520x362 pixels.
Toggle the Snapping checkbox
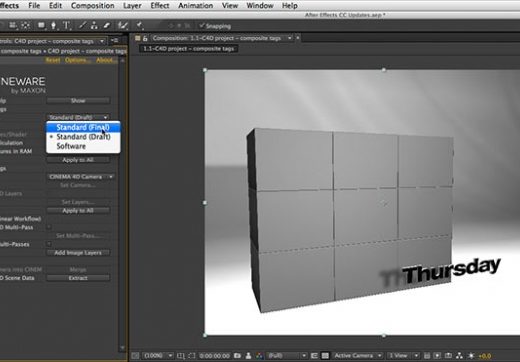[x=201, y=26]
